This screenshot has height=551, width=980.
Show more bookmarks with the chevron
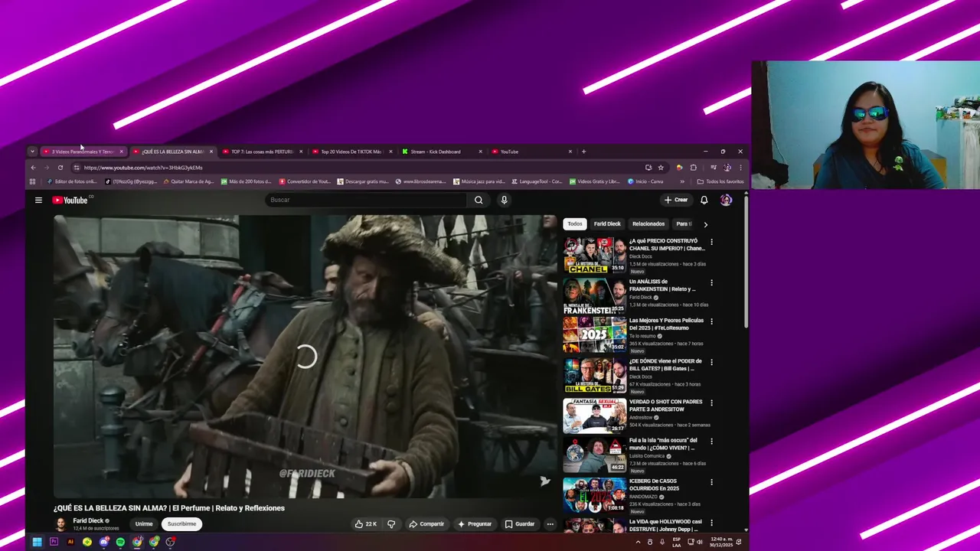coord(682,181)
